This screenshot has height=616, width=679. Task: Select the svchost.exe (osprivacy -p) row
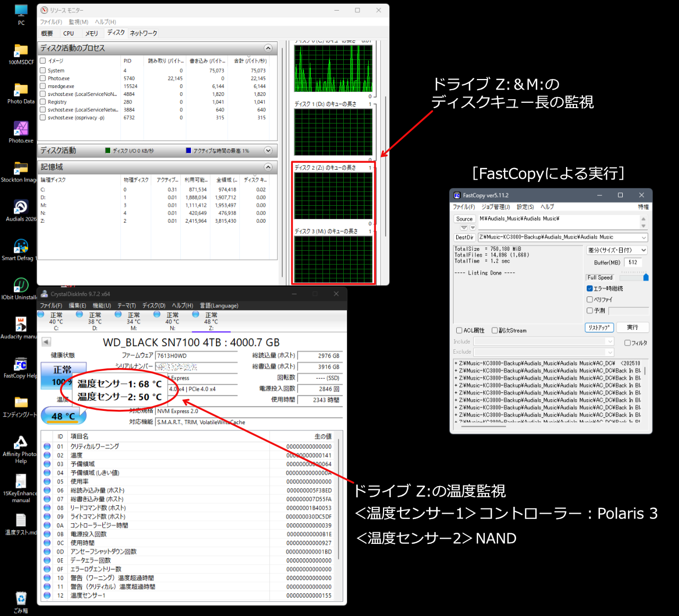pos(154,118)
